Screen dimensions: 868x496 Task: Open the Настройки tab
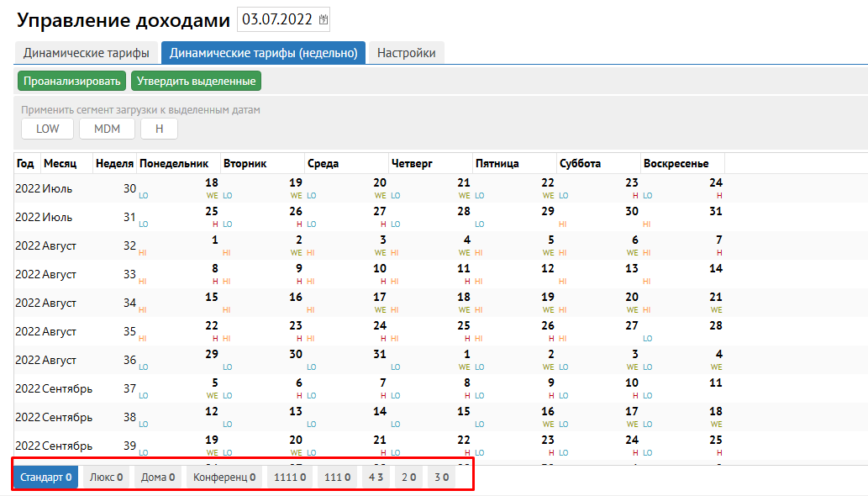click(x=406, y=53)
